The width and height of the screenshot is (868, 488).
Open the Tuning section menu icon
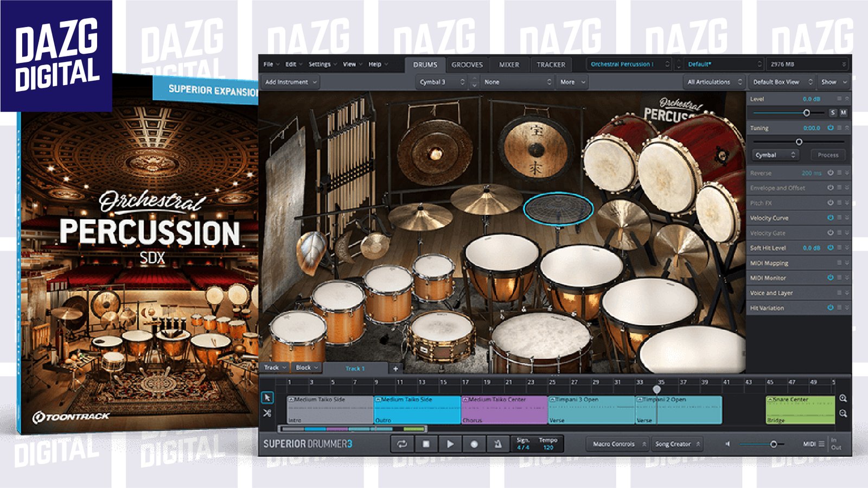click(839, 128)
